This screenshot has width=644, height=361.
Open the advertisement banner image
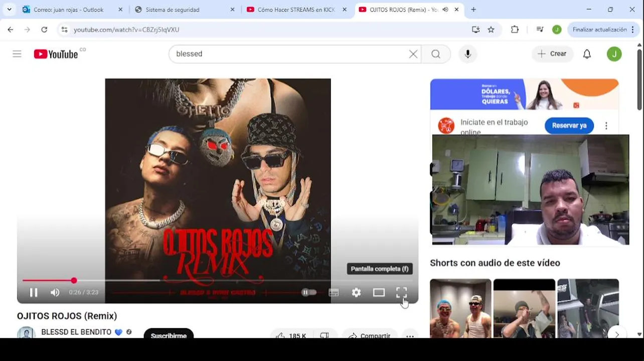pos(524,94)
